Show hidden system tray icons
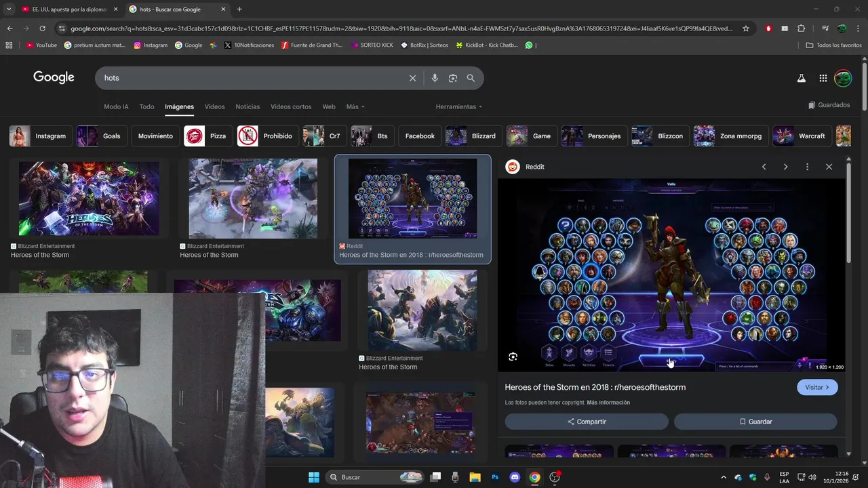Screen dimensions: 868x488 [x=723, y=477]
